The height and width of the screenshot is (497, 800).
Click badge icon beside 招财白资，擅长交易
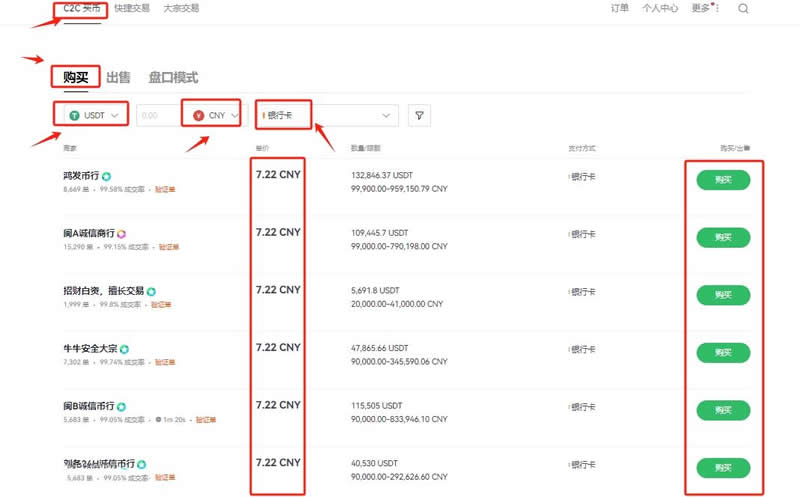coord(152,291)
